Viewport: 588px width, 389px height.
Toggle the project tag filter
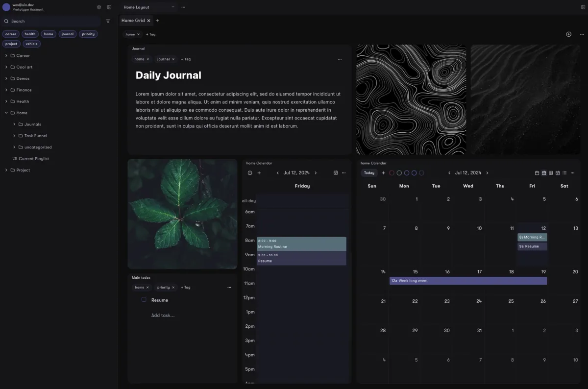pos(11,44)
